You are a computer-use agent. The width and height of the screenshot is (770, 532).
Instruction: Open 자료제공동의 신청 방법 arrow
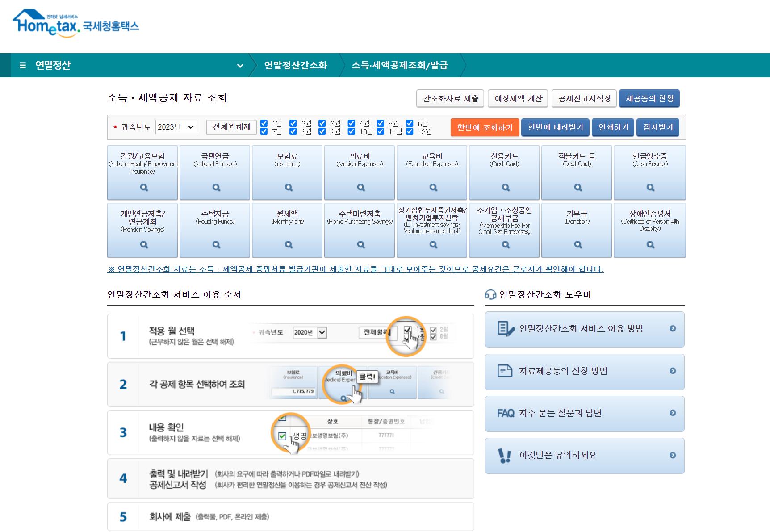coord(673,371)
